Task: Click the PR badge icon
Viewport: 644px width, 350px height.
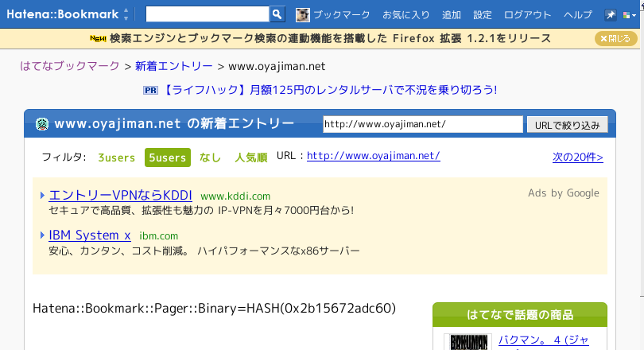Action: tap(151, 91)
